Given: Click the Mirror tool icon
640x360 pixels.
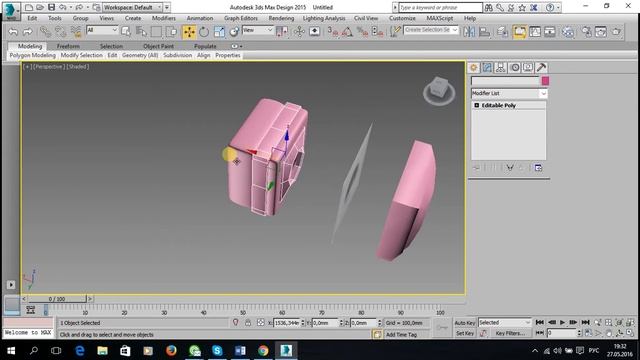Looking at the screenshot, I should [469, 32].
